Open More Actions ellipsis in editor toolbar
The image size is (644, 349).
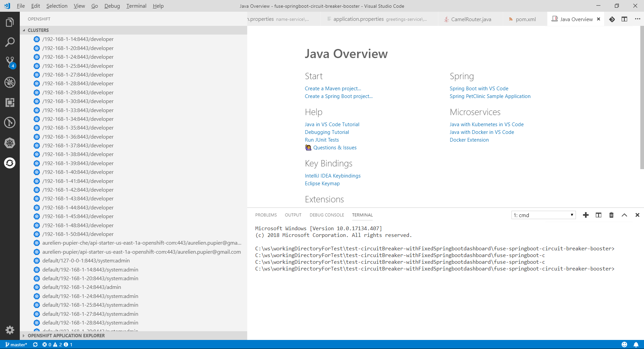(x=637, y=19)
